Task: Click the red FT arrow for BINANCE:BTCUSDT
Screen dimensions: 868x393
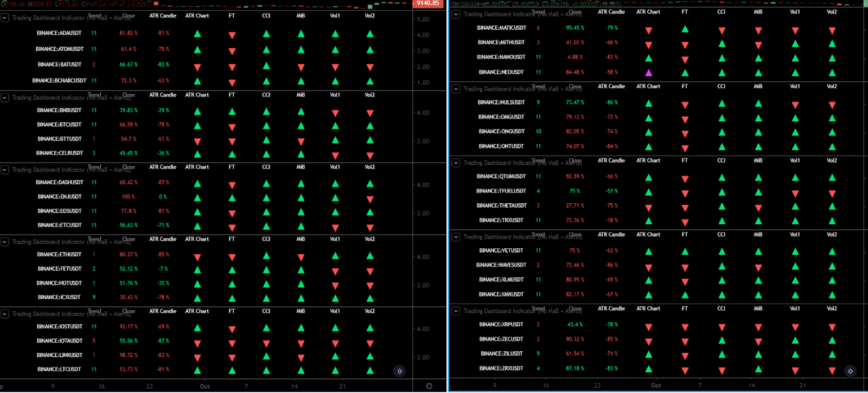Action: (x=232, y=127)
